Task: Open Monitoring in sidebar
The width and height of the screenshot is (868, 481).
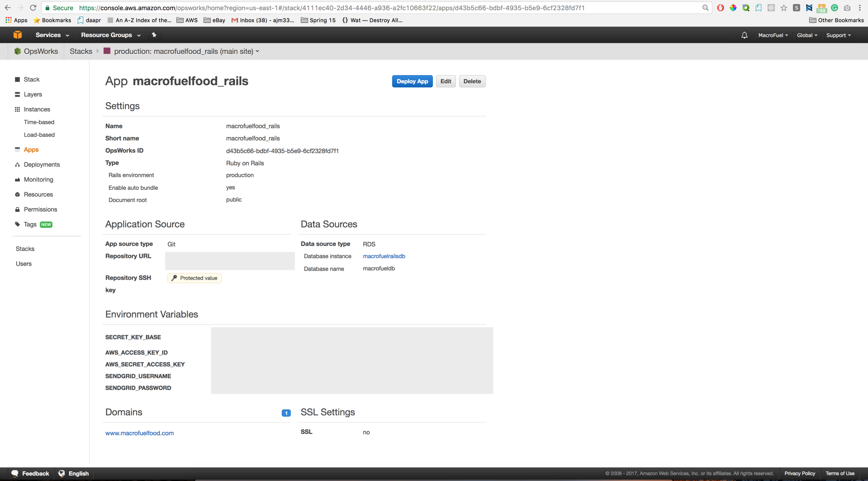Action: click(39, 179)
